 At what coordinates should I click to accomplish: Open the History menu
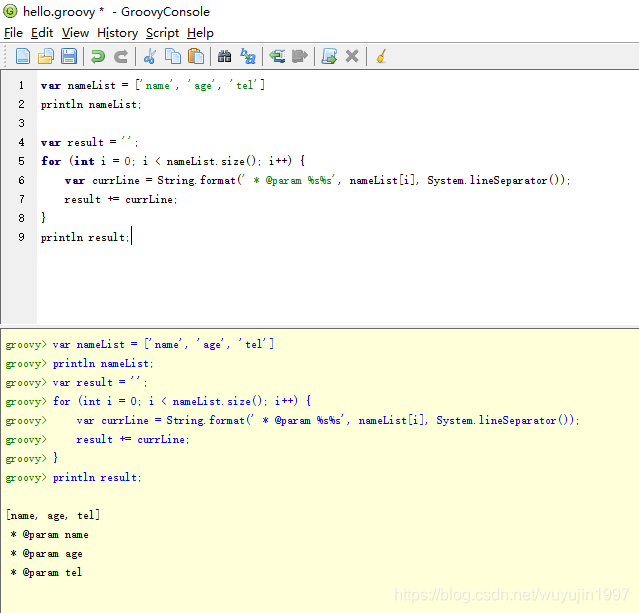point(117,33)
